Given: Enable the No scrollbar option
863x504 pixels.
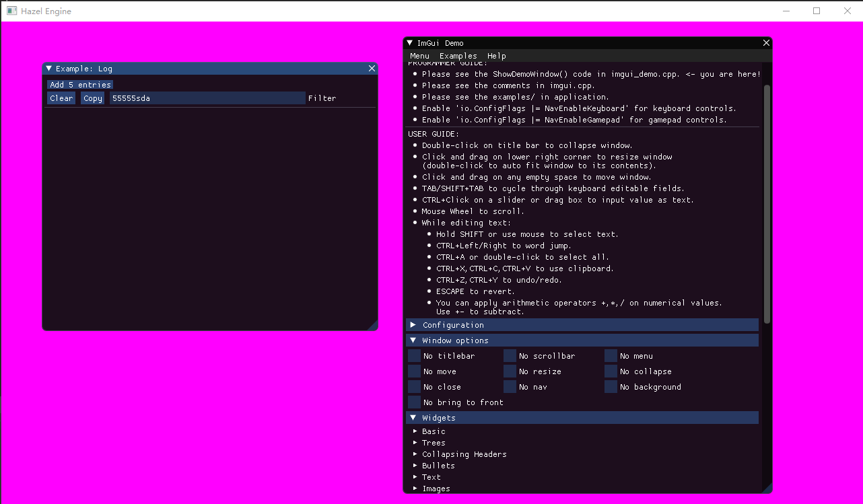Looking at the screenshot, I should 510,355.
